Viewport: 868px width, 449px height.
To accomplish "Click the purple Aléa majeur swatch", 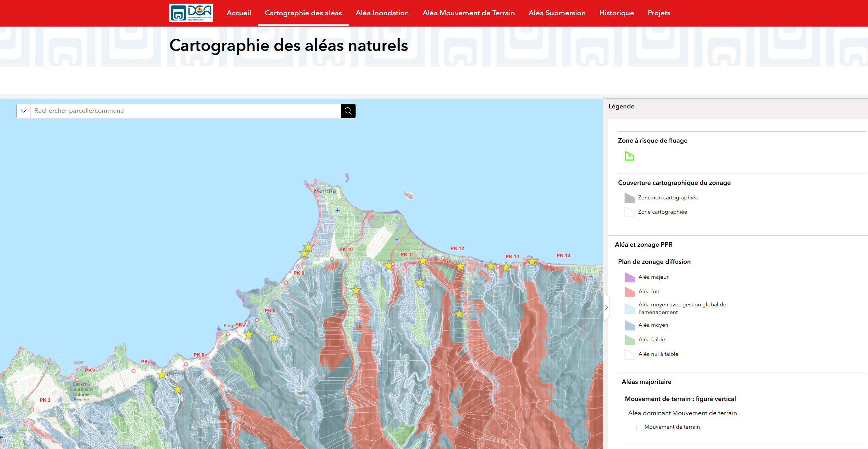I will point(630,277).
